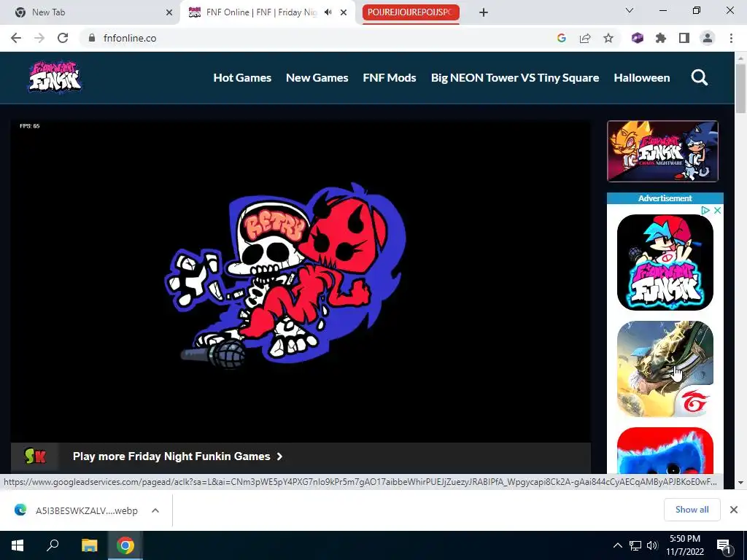Click Show all downloads
Viewport: 747px width, 560px height.
click(x=692, y=510)
